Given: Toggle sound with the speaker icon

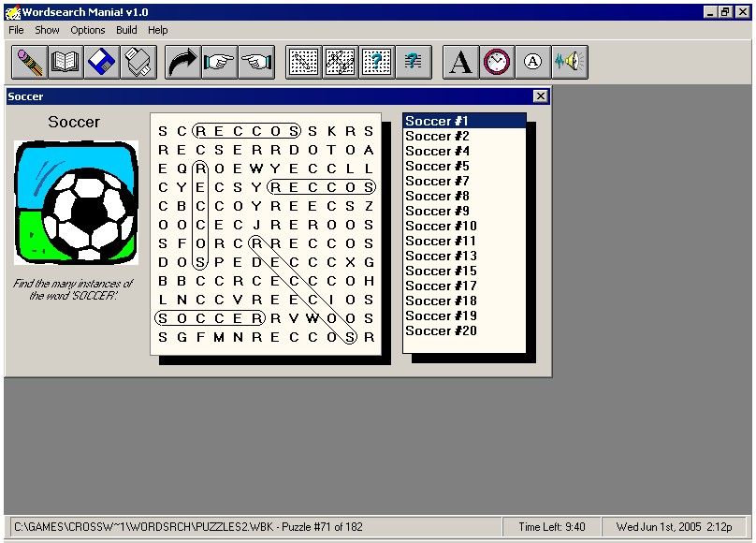Looking at the screenshot, I should [569, 63].
